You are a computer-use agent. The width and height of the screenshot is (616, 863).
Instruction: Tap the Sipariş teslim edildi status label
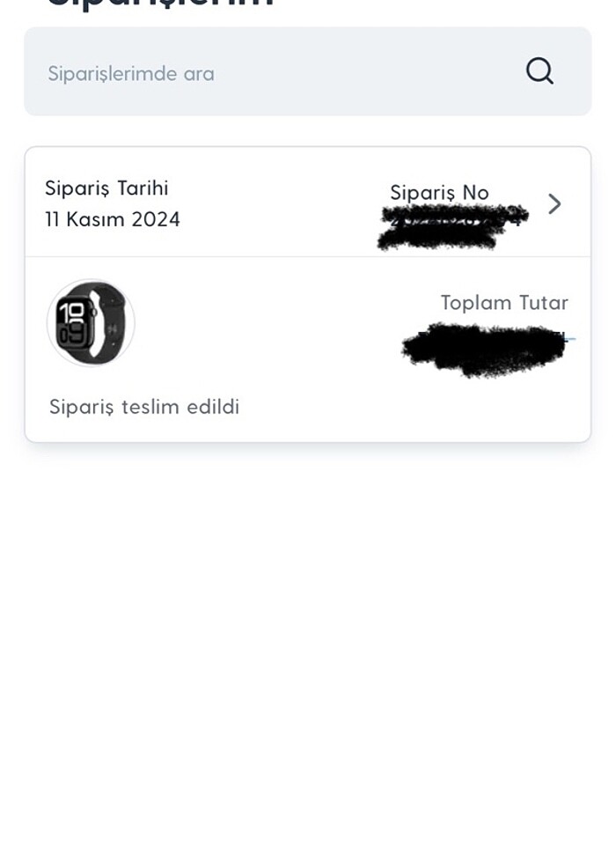(x=144, y=407)
